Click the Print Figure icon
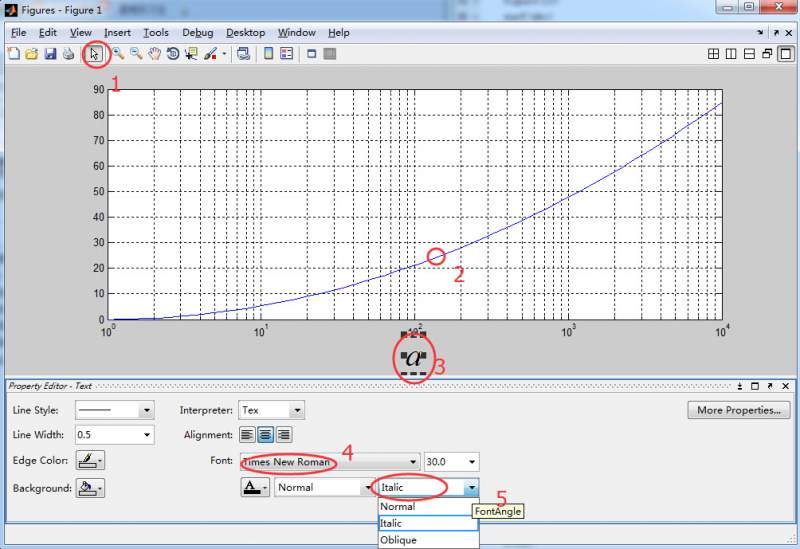The image size is (800, 549). point(68,54)
